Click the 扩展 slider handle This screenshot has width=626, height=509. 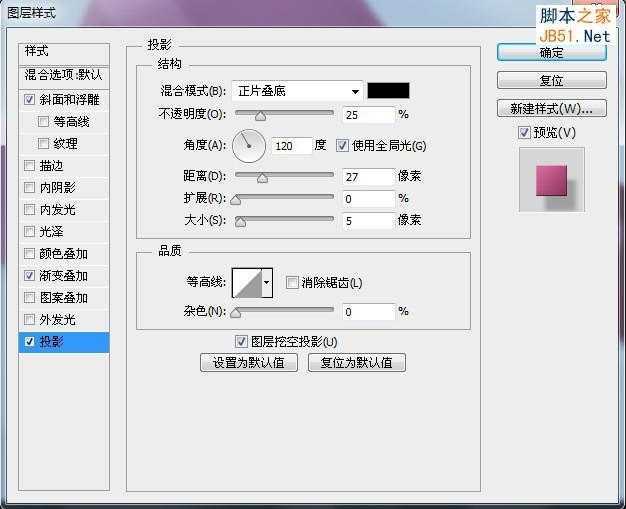tap(236, 200)
